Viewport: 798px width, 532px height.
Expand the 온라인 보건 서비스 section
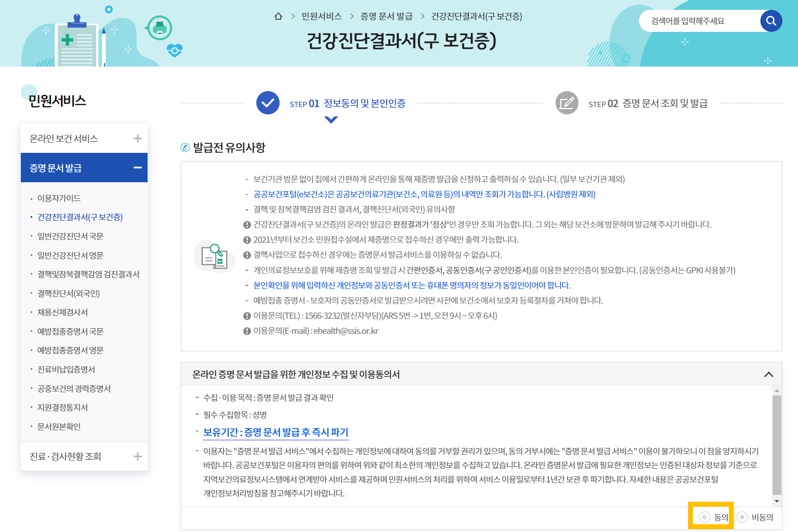(138, 138)
